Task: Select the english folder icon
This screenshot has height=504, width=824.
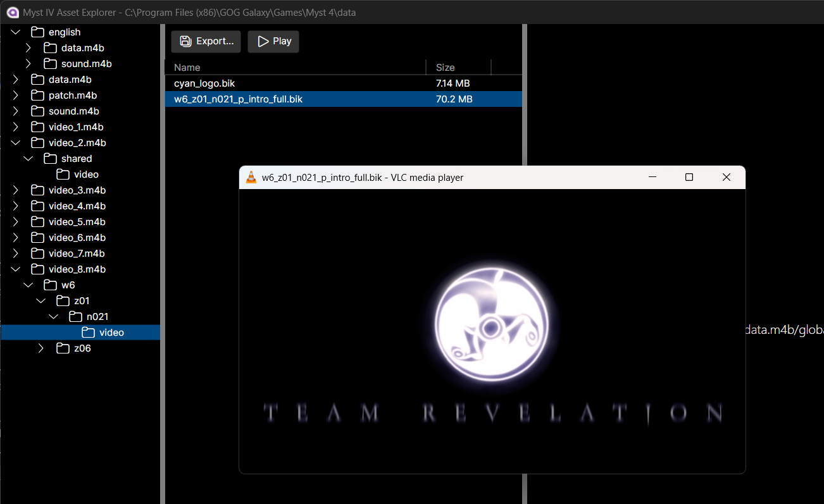Action: pyautogui.click(x=37, y=32)
